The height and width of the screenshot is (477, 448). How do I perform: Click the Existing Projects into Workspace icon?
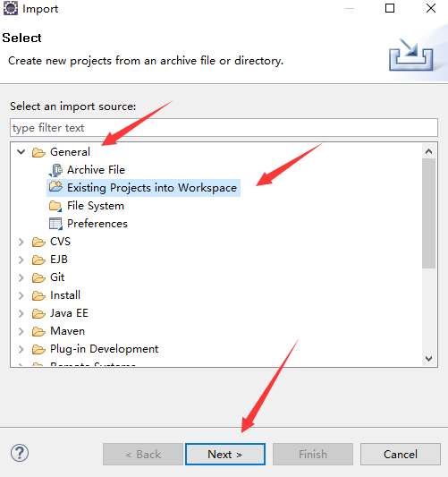coord(55,187)
